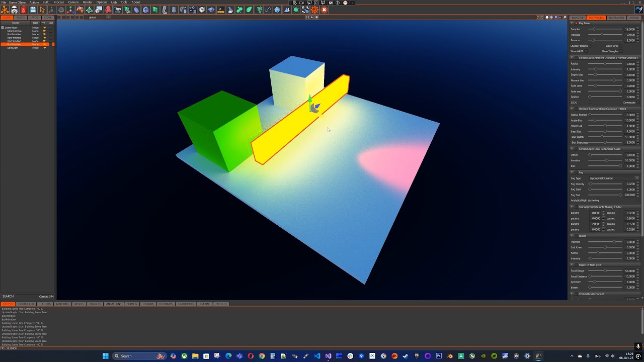The height and width of the screenshot is (362, 644).
Task: Open the Fog Type dropdown
Action: [x=614, y=178]
